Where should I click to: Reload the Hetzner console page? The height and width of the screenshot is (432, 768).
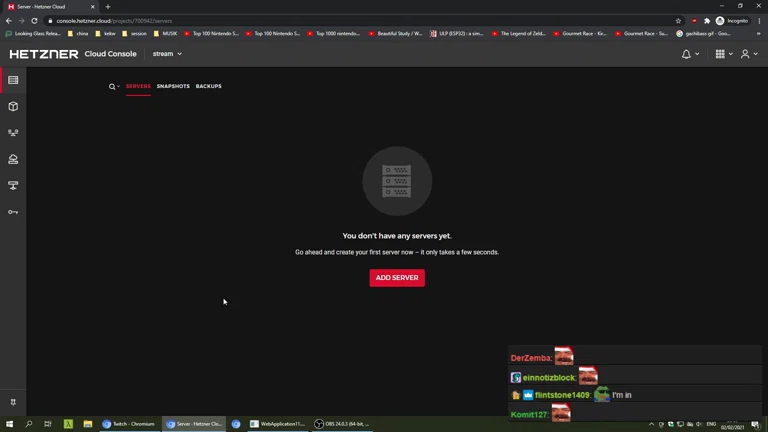tap(34, 20)
